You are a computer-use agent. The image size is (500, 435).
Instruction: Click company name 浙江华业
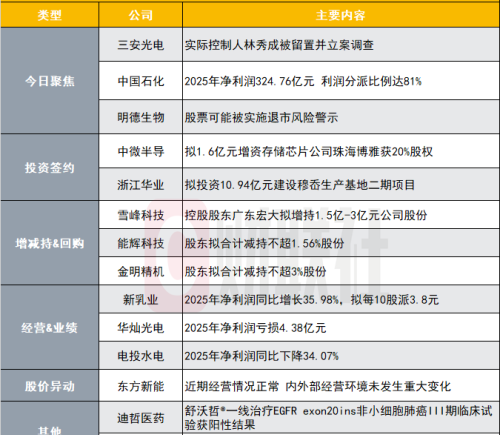coord(141,185)
